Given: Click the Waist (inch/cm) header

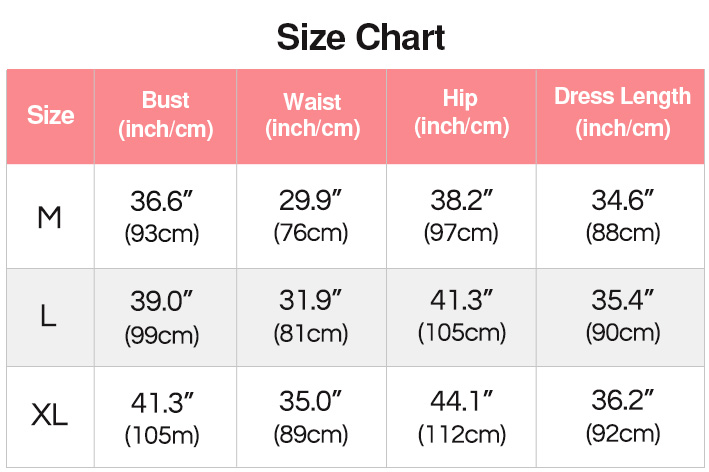Looking at the screenshot, I should [312, 115].
